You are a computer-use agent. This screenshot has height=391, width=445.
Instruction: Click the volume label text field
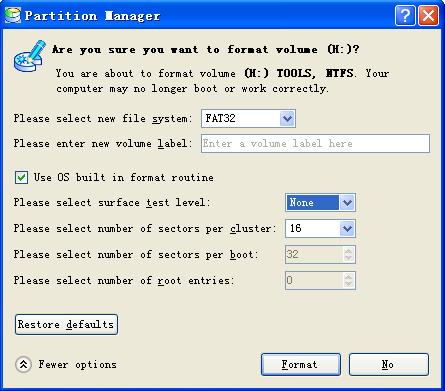click(315, 144)
